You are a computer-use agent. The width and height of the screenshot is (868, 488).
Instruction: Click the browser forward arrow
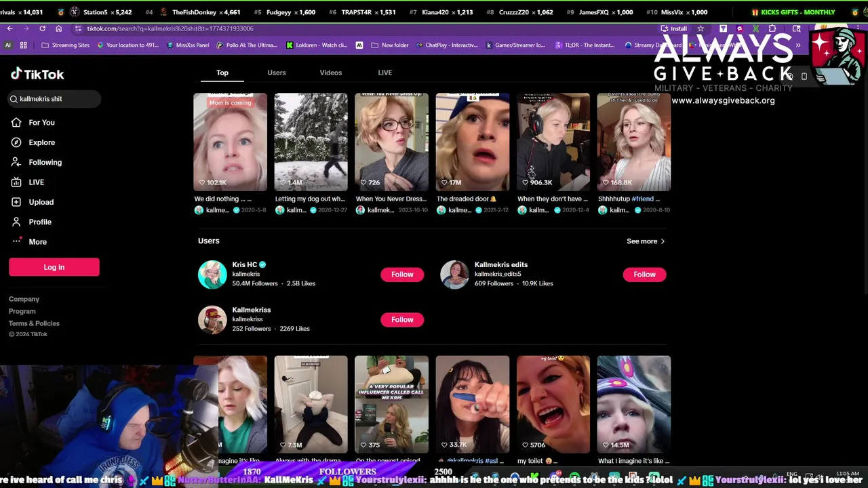pos(26,28)
